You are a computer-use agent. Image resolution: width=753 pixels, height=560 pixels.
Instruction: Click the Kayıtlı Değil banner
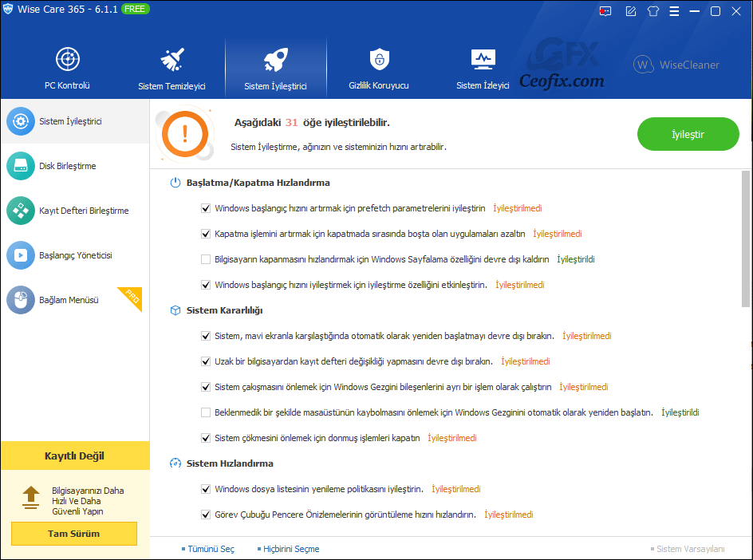click(75, 455)
